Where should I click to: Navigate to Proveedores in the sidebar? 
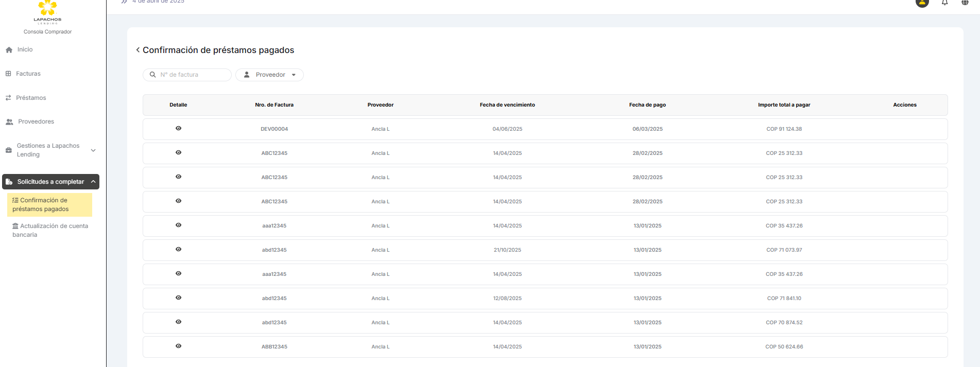point(36,121)
